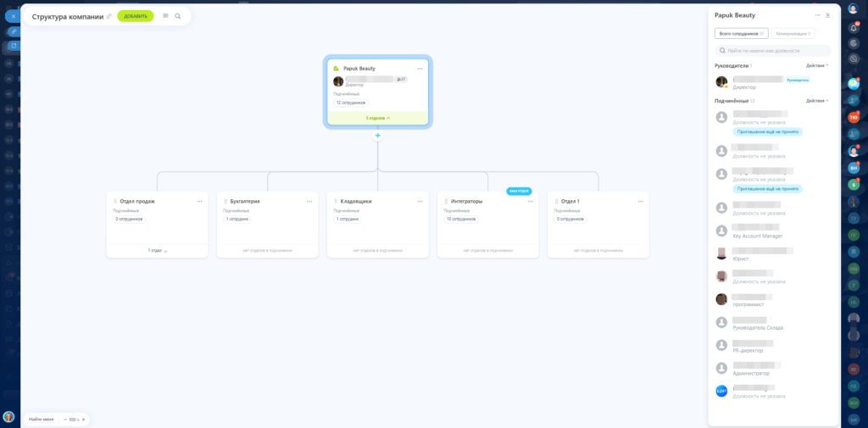
Task: Pin the Структура компании page
Action: [109, 16]
